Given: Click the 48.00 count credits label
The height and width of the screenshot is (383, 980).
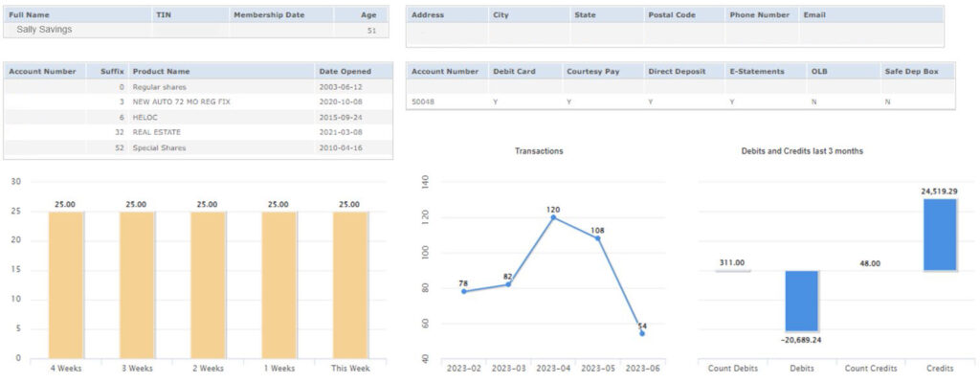Looking at the screenshot, I should click(869, 263).
